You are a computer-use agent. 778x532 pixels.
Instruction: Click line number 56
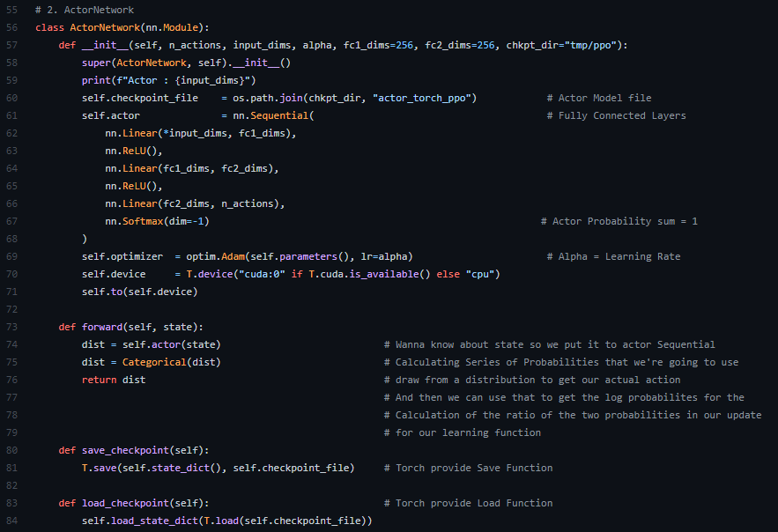[12, 28]
